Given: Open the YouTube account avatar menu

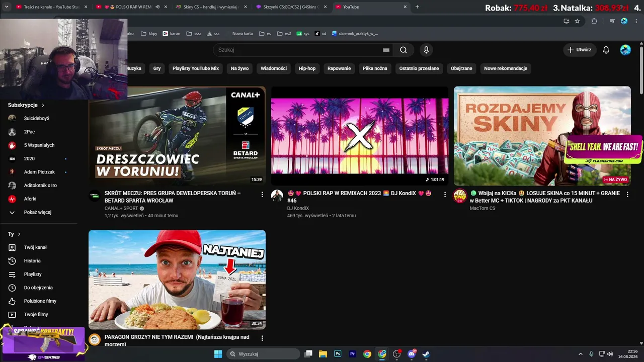Looking at the screenshot, I should 625,50.
